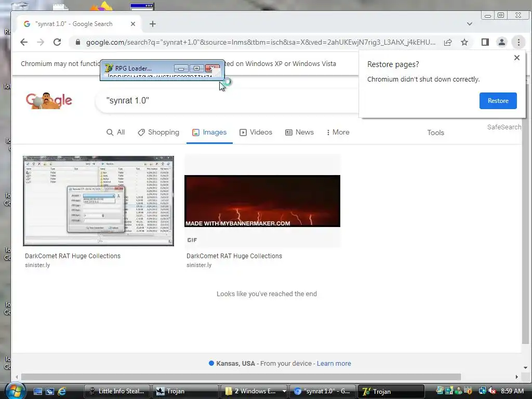Switch to the Videos results tab

(256, 132)
